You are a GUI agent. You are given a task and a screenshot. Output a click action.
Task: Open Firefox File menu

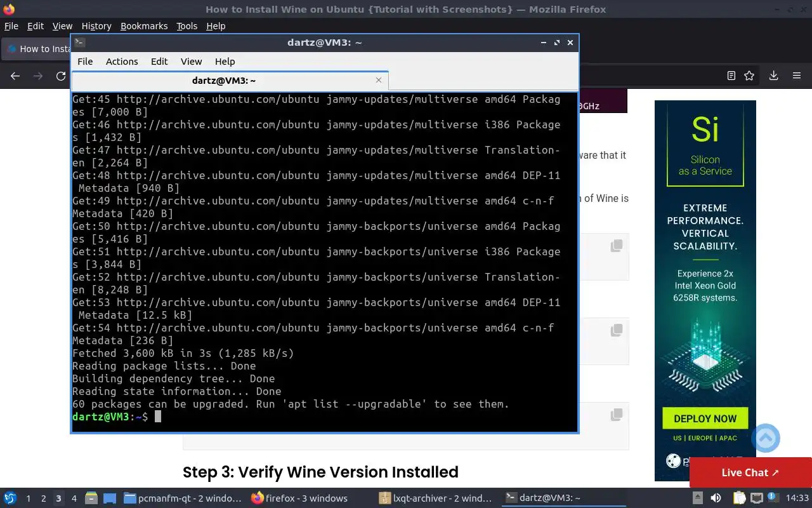[x=11, y=26]
